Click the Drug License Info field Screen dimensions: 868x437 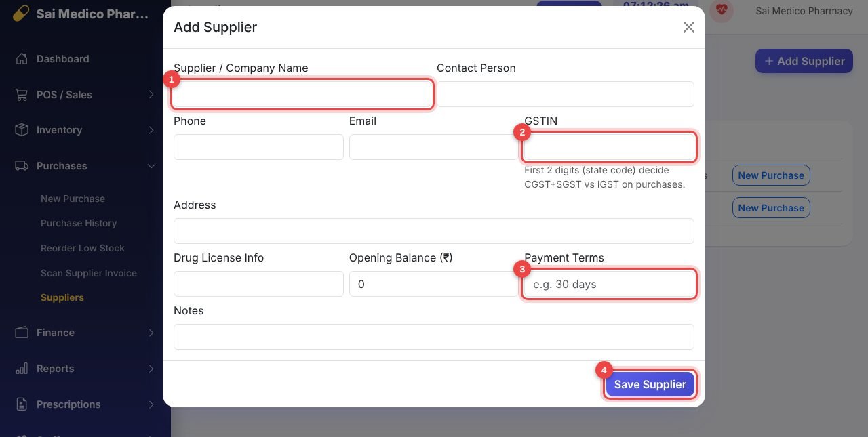pyautogui.click(x=258, y=284)
